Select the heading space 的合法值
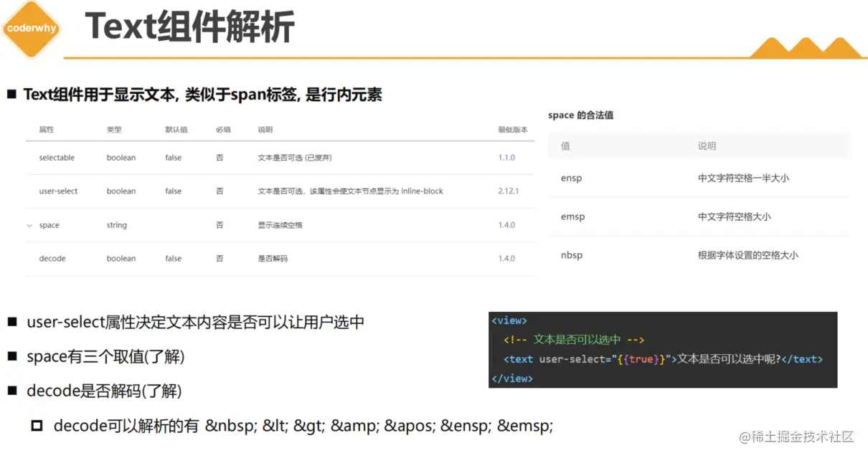This screenshot has width=868, height=458. click(580, 115)
